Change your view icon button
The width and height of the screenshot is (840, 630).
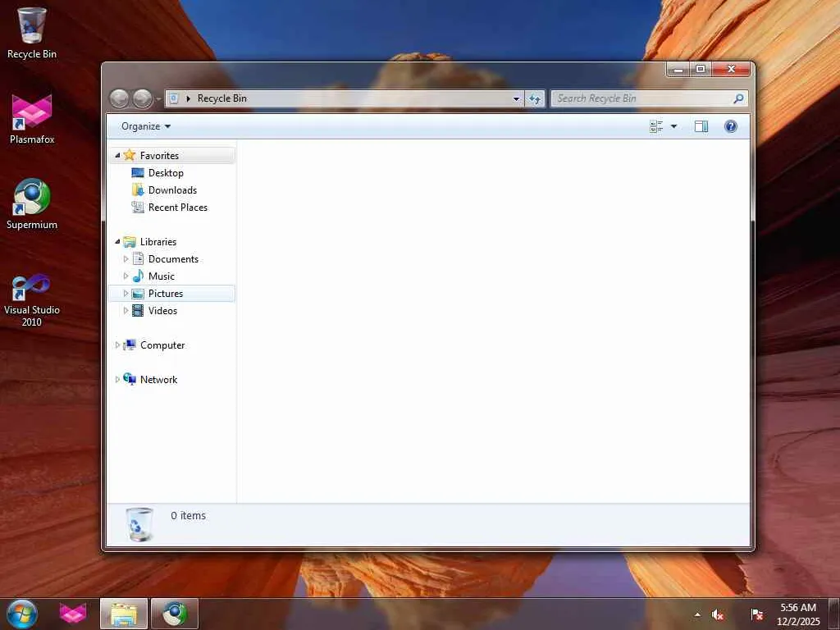tap(655, 126)
